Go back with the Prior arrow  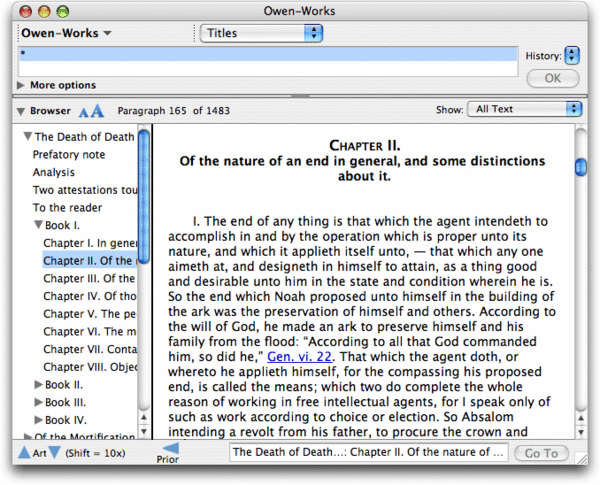pos(169,450)
